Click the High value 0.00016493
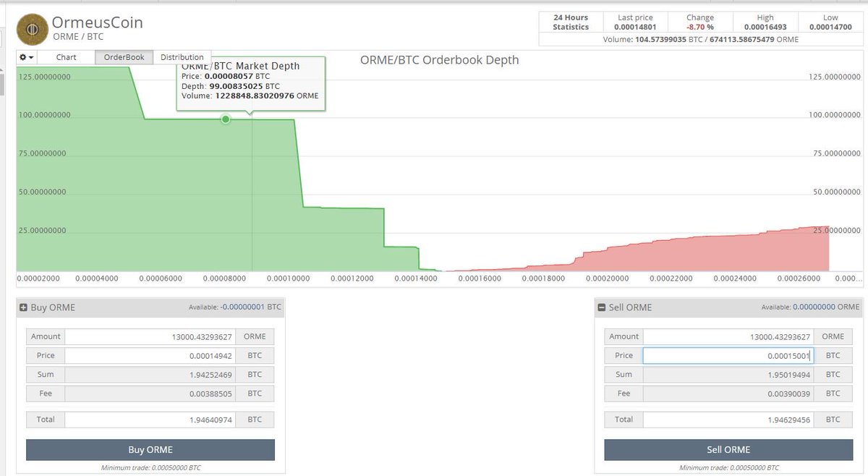This screenshot has width=868, height=476. [765, 27]
